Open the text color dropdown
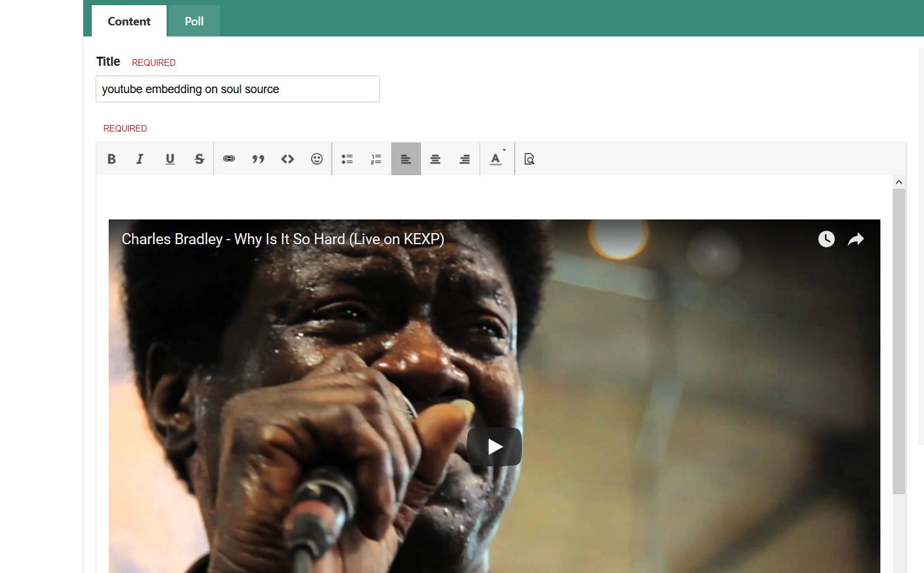Image resolution: width=924 pixels, height=573 pixels. (x=497, y=159)
